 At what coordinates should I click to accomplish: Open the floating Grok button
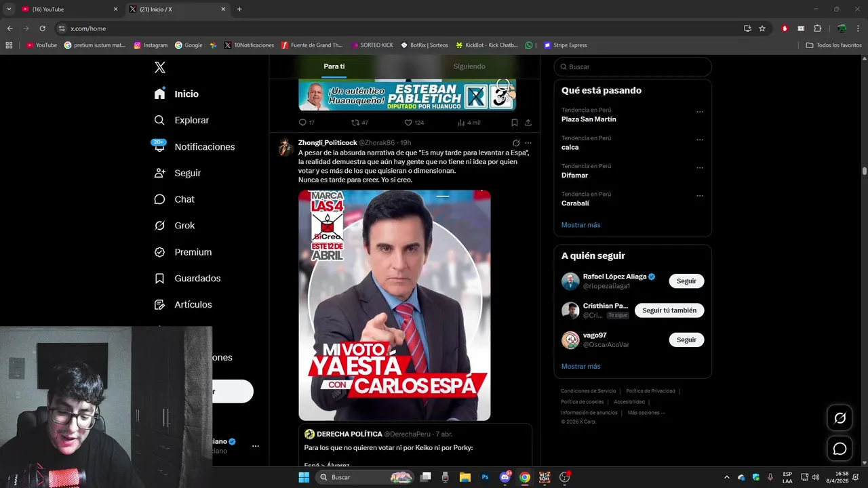coord(840,418)
